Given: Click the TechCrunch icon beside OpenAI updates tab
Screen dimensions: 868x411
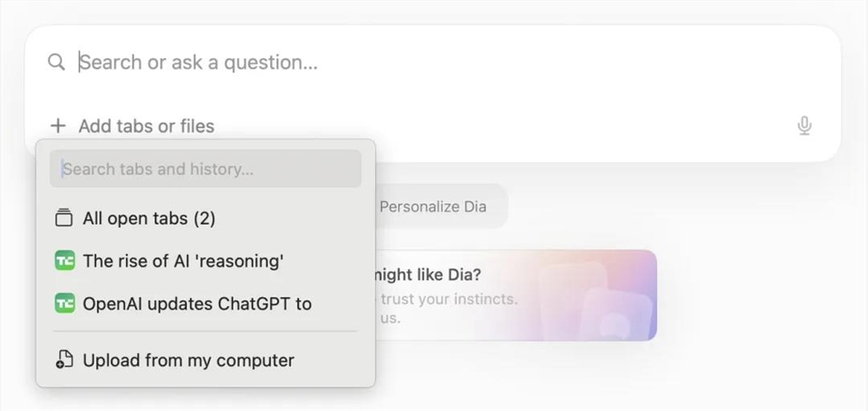Looking at the screenshot, I should pos(64,303).
